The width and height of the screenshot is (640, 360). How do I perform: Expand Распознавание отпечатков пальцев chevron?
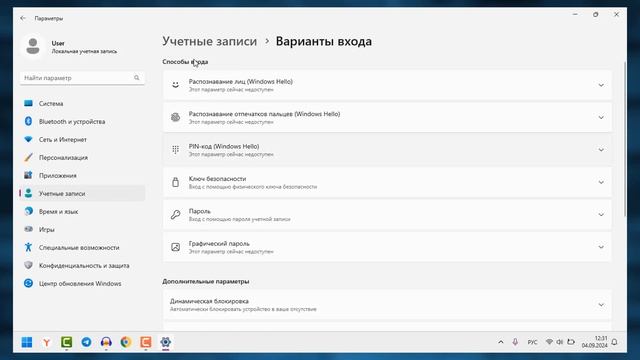(601, 118)
